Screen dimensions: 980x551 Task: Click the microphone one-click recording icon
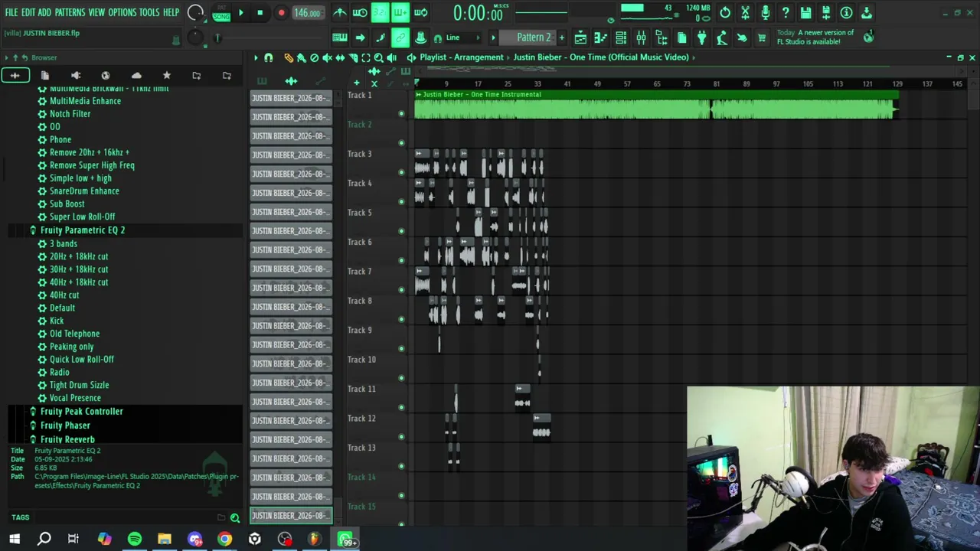coord(765,13)
